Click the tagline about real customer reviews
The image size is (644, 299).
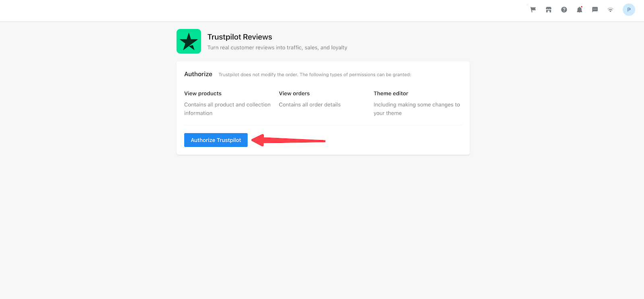(277, 47)
